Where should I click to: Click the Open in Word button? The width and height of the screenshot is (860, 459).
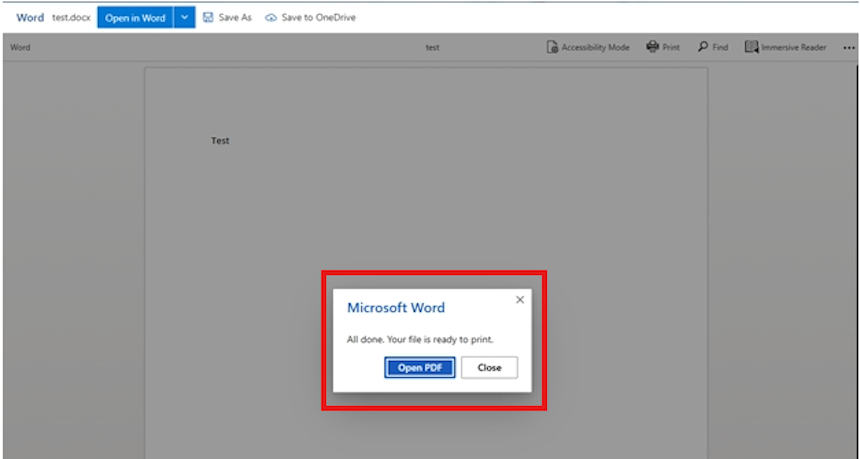[135, 18]
